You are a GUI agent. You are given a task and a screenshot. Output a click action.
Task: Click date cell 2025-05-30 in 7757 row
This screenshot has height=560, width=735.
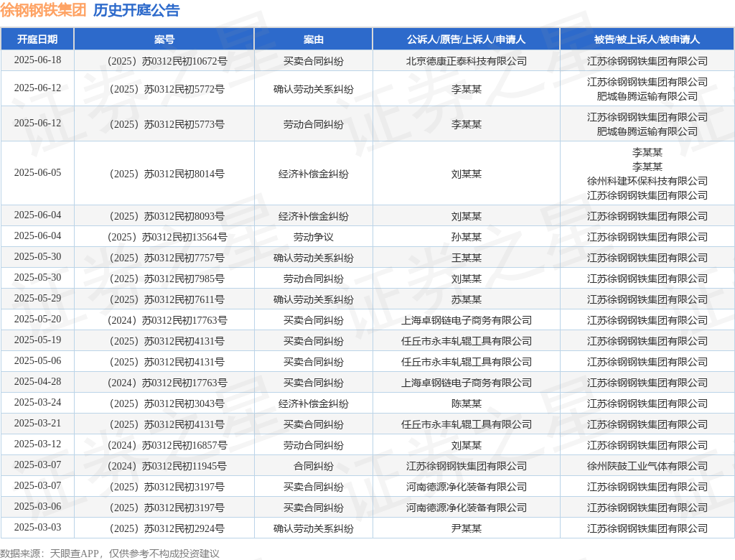point(37,256)
